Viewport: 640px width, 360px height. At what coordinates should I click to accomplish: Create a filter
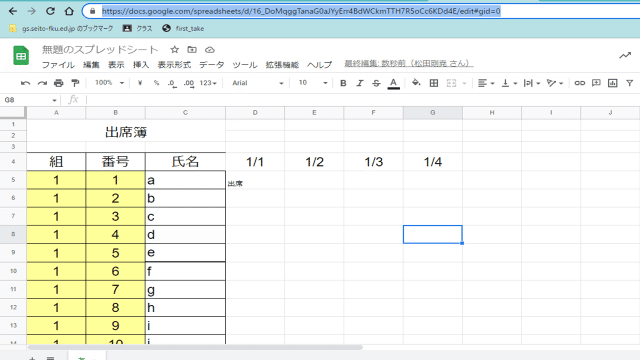(630, 83)
